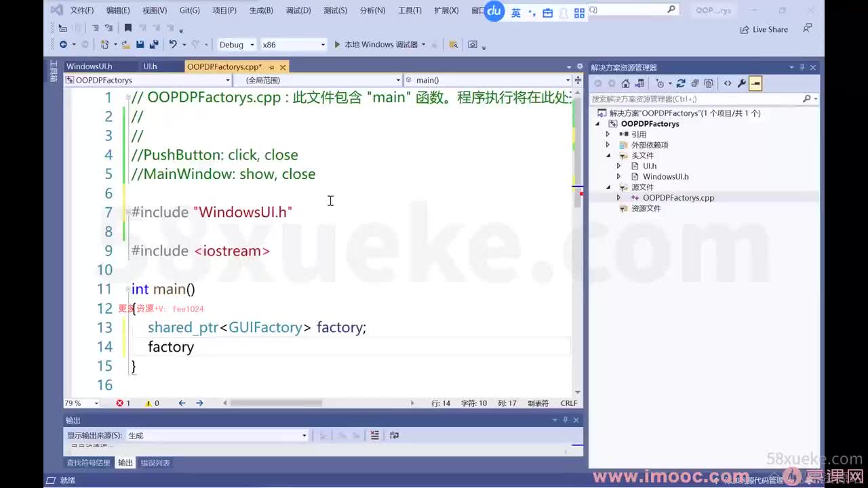Click Solution Explorer Home icon
This screenshot has width=868, height=488.
625,83
